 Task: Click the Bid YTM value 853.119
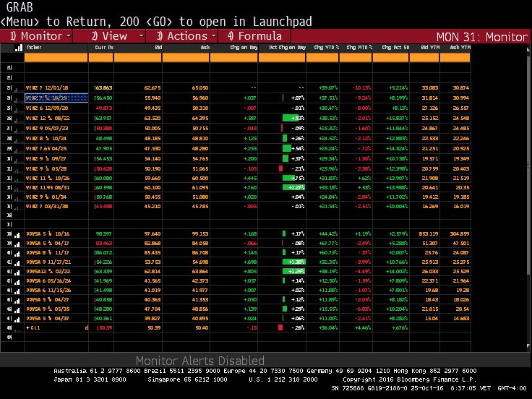click(429, 233)
